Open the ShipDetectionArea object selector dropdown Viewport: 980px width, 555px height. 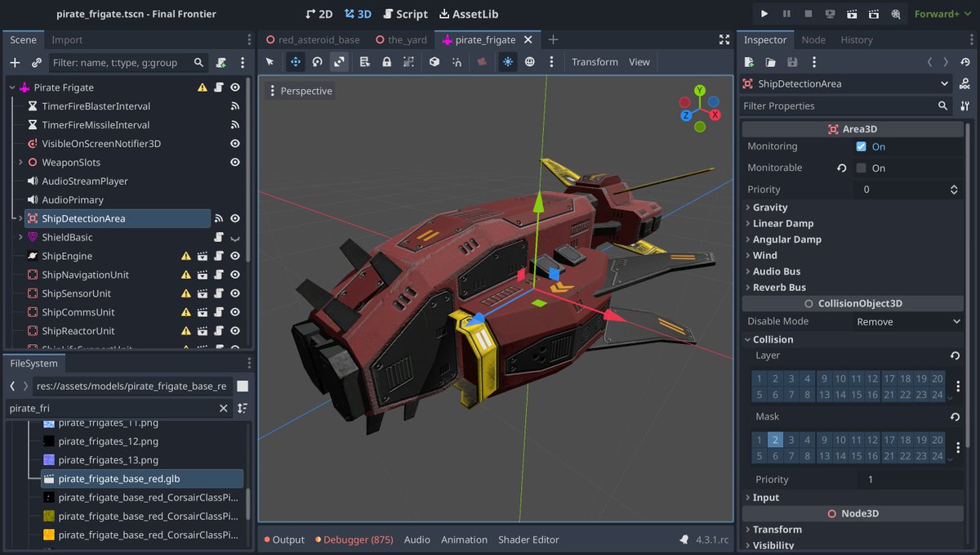pos(846,83)
